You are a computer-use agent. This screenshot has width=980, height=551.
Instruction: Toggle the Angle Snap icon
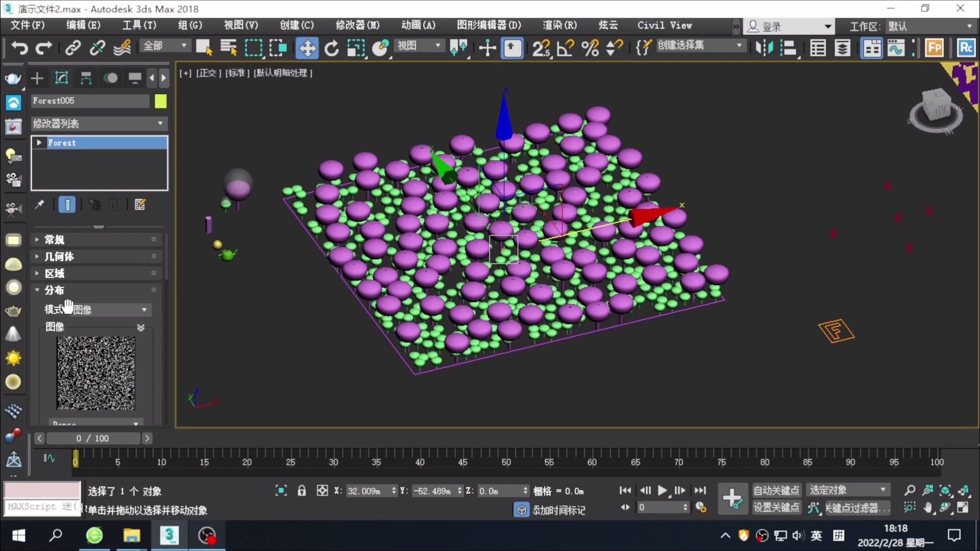[x=566, y=48]
